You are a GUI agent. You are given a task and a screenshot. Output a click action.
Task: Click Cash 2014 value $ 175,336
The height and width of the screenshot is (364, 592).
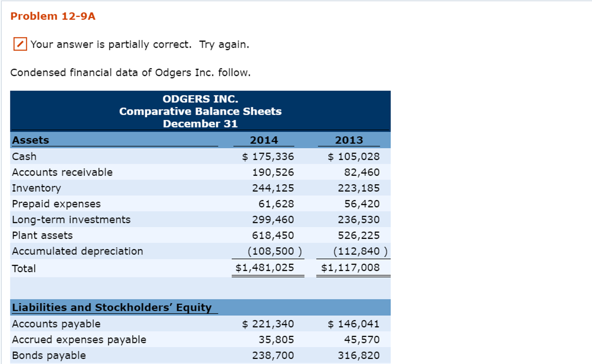coord(268,156)
